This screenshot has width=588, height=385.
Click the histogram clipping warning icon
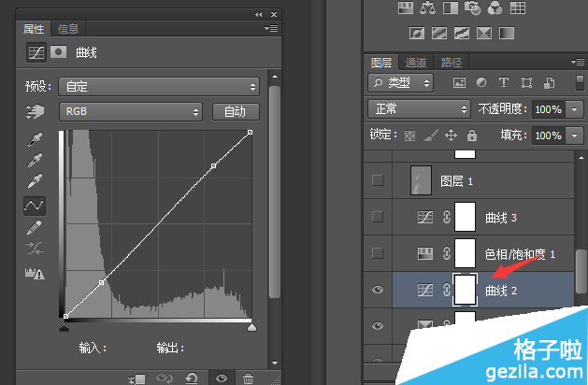point(35,273)
